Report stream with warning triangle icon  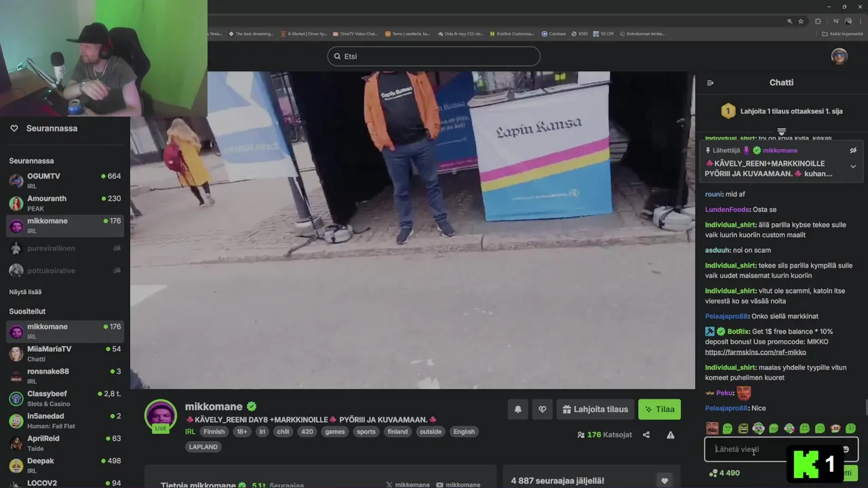[x=670, y=435]
